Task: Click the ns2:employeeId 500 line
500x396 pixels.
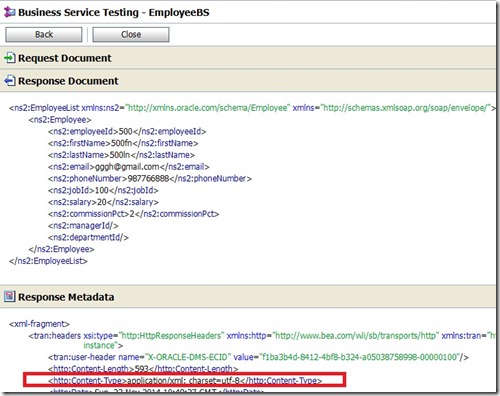Action: pos(127,132)
